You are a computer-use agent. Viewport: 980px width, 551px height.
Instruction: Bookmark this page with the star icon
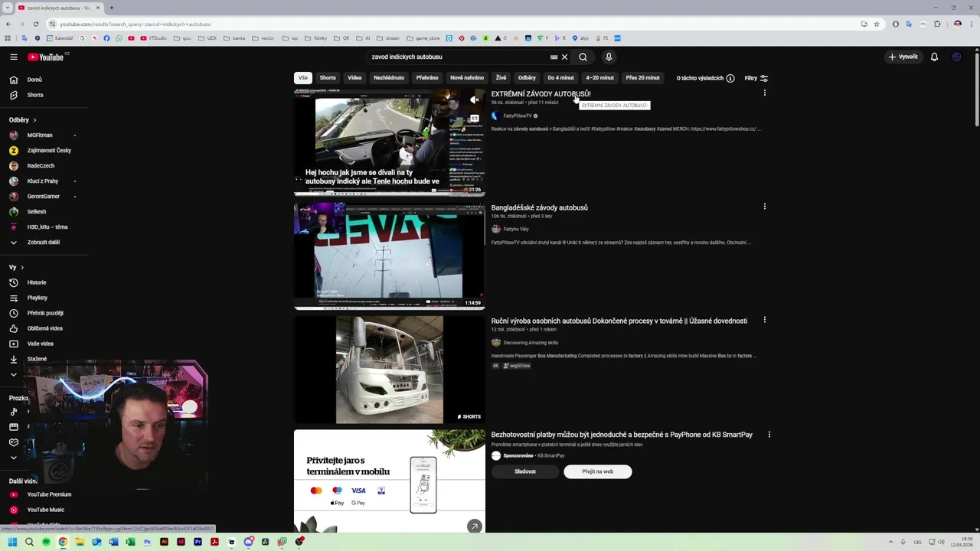pos(877,24)
